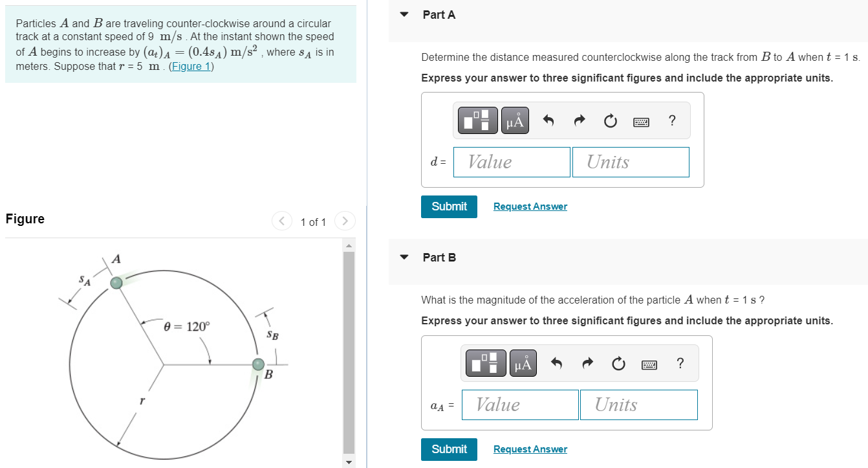Click the Value field for d in Part A
The width and height of the screenshot is (868, 468).
tap(512, 162)
